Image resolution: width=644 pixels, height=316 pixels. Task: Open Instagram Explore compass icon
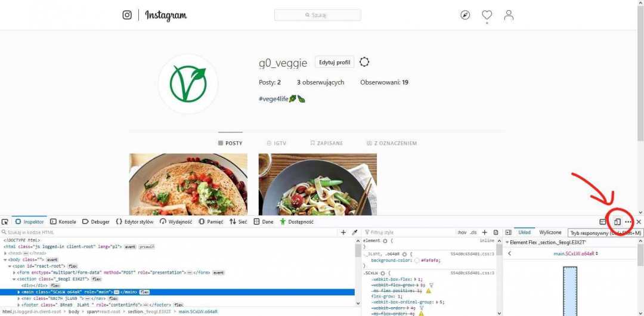click(x=465, y=16)
